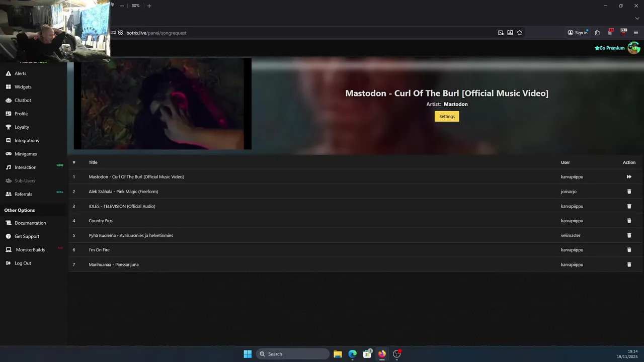Click the artist name Mastodon
This screenshot has width=644, height=362.
pos(456,104)
